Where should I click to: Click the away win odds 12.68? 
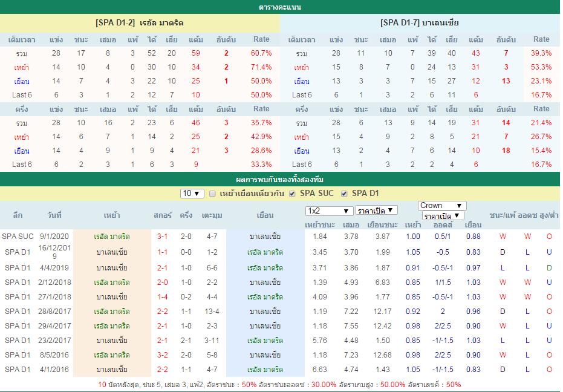(382, 355)
